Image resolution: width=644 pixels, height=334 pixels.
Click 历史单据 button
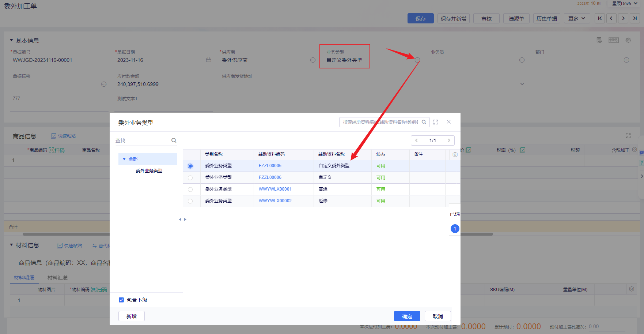click(547, 18)
